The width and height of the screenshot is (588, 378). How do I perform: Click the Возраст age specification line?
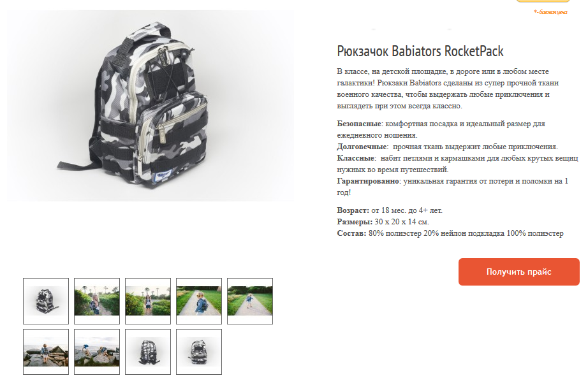point(390,210)
